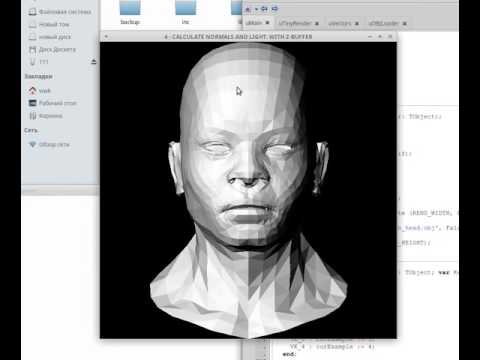Click the jump forward arrow in the IDE toolbar
480x360 pixels.
[274, 9]
